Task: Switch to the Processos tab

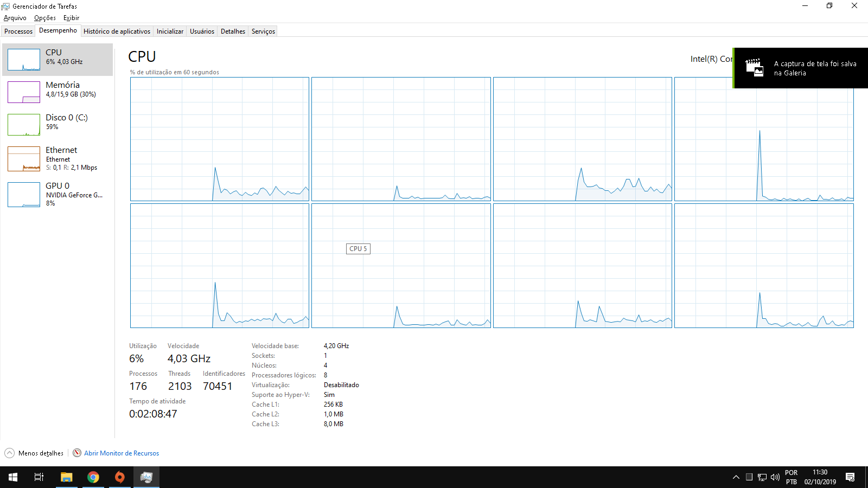Action: 18,31
